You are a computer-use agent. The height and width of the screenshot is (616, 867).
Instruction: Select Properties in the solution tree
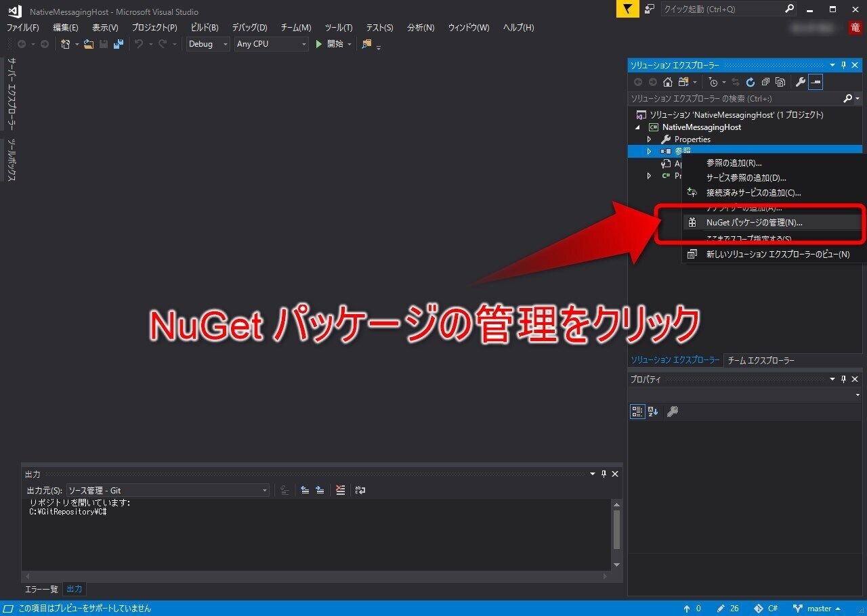point(692,139)
